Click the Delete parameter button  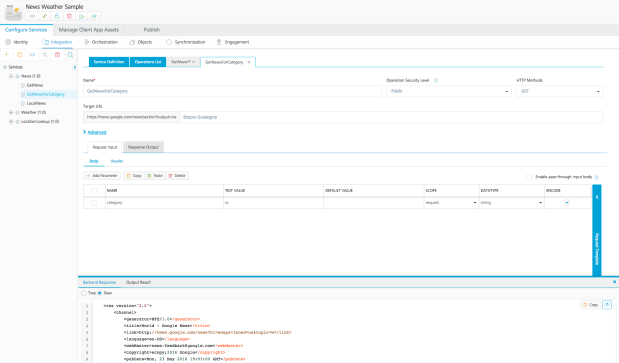coord(177,176)
